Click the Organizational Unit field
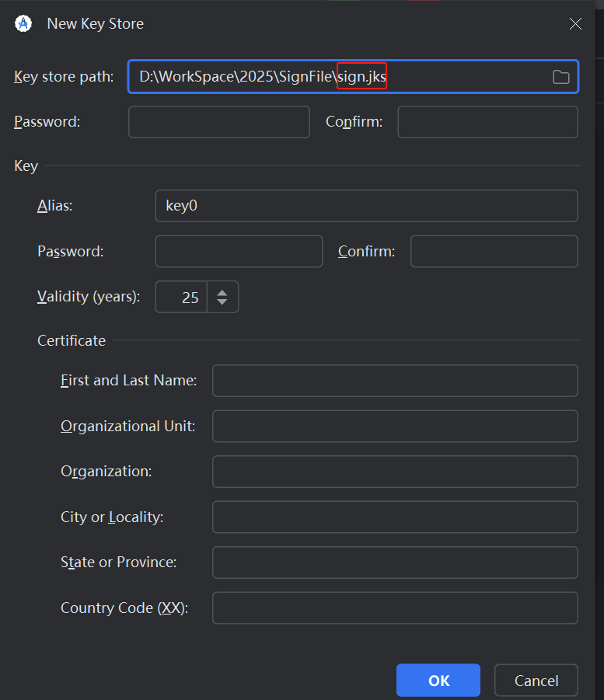The height and width of the screenshot is (700, 604). point(395,427)
